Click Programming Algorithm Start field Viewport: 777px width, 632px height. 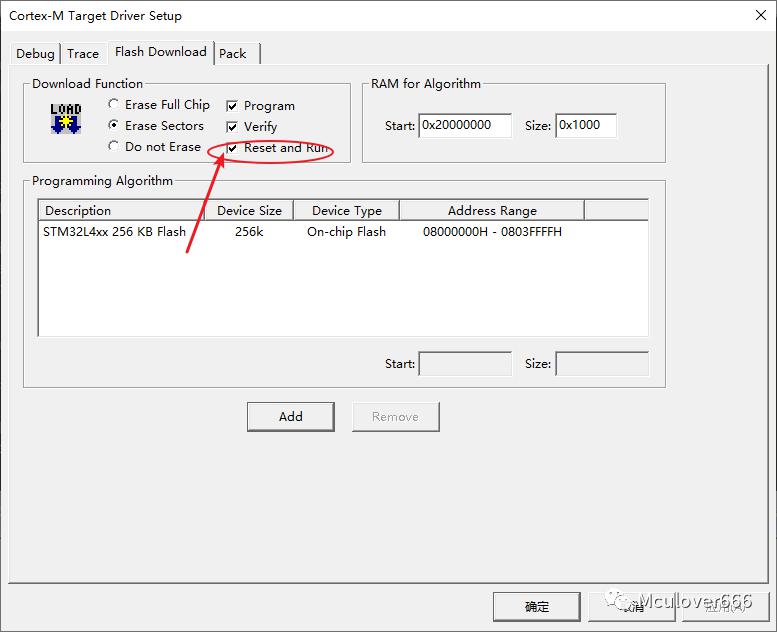click(x=465, y=363)
